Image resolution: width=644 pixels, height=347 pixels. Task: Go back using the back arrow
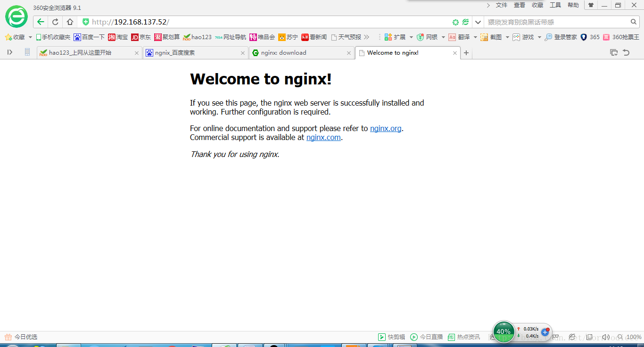coord(41,22)
